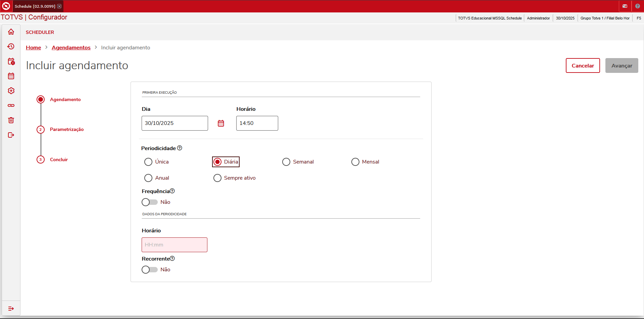Open the trash bin icon in sidebar
This screenshot has width=644, height=319.
pyautogui.click(x=11, y=120)
